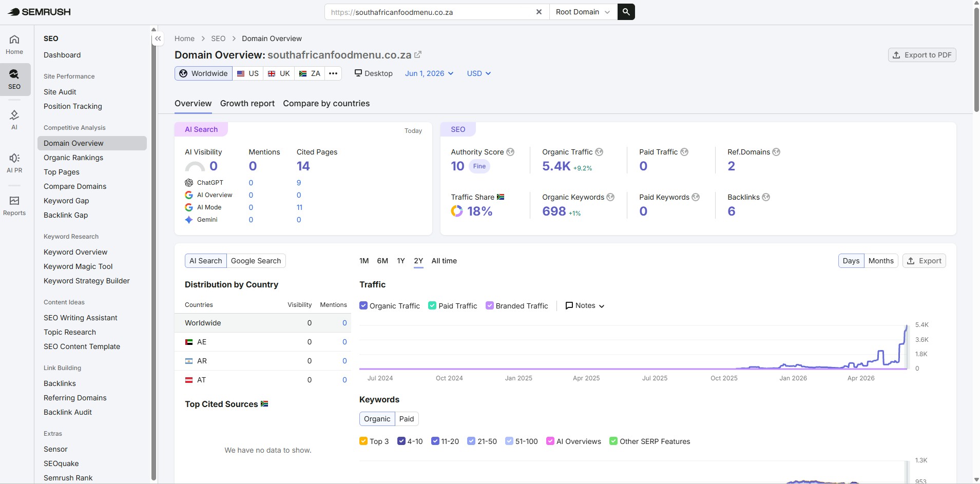Click the ChatGPT icon in AI Search
Image resolution: width=980 pixels, height=484 pixels.
click(189, 183)
